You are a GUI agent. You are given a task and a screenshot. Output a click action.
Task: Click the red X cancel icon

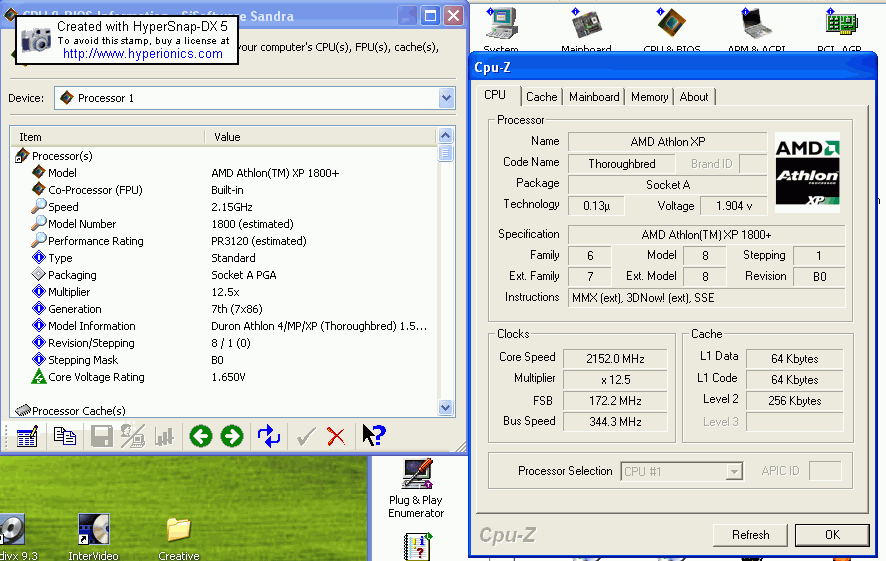336,436
